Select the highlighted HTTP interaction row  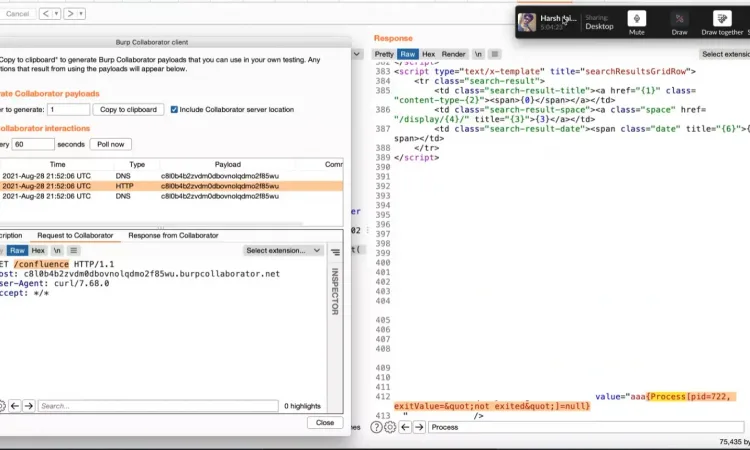pos(171,186)
